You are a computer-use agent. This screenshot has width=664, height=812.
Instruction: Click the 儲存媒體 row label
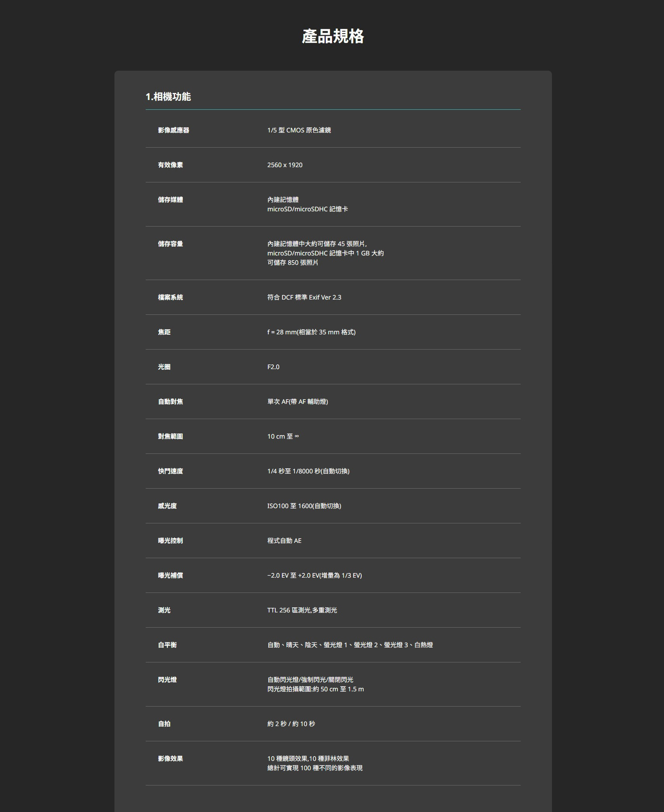pos(170,200)
